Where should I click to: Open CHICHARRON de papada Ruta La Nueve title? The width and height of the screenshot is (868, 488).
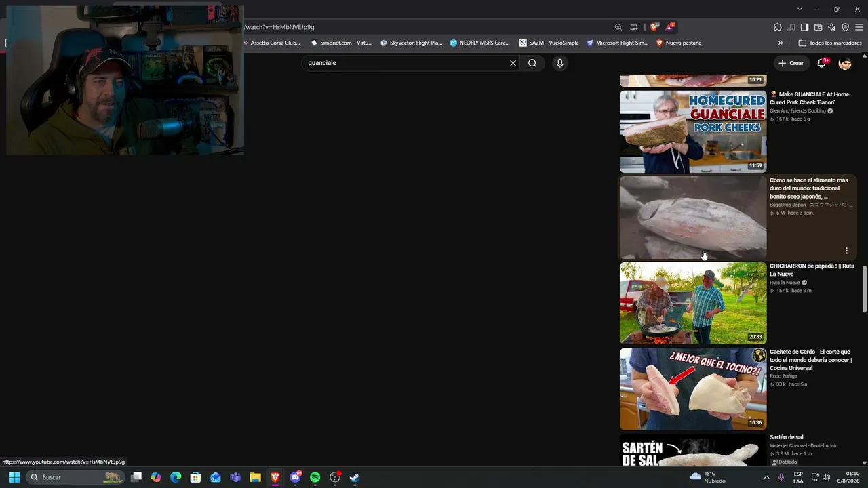[812, 270]
